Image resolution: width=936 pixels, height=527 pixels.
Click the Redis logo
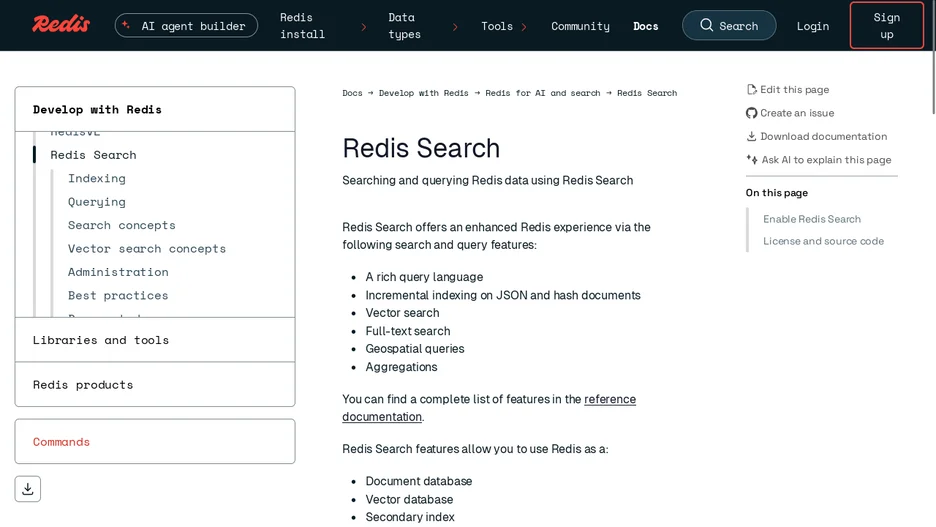tap(61, 24)
